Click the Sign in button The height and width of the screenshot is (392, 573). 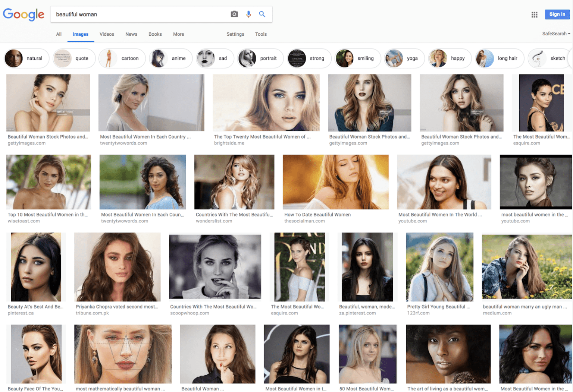[557, 14]
